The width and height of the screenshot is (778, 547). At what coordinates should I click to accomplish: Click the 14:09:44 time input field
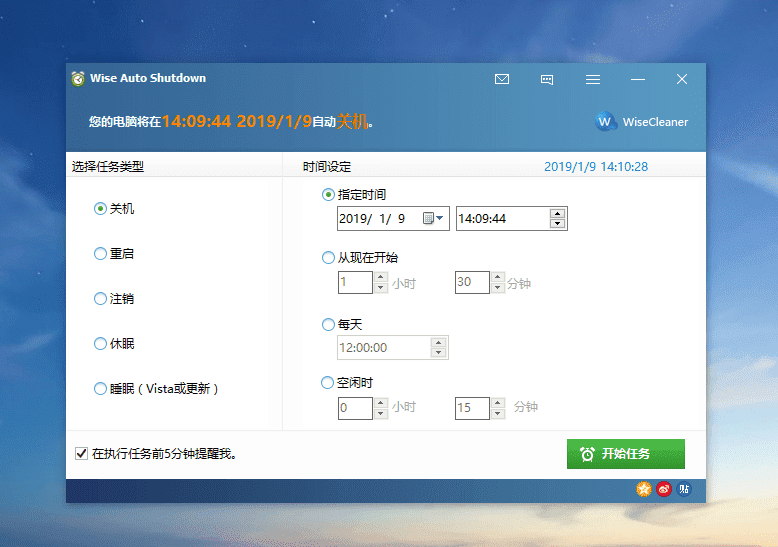click(500, 218)
